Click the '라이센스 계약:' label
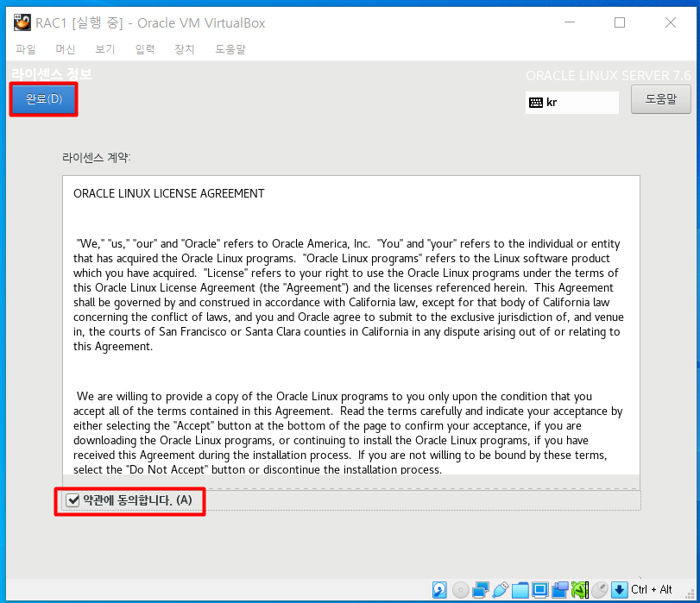This screenshot has width=700, height=603. [97, 158]
